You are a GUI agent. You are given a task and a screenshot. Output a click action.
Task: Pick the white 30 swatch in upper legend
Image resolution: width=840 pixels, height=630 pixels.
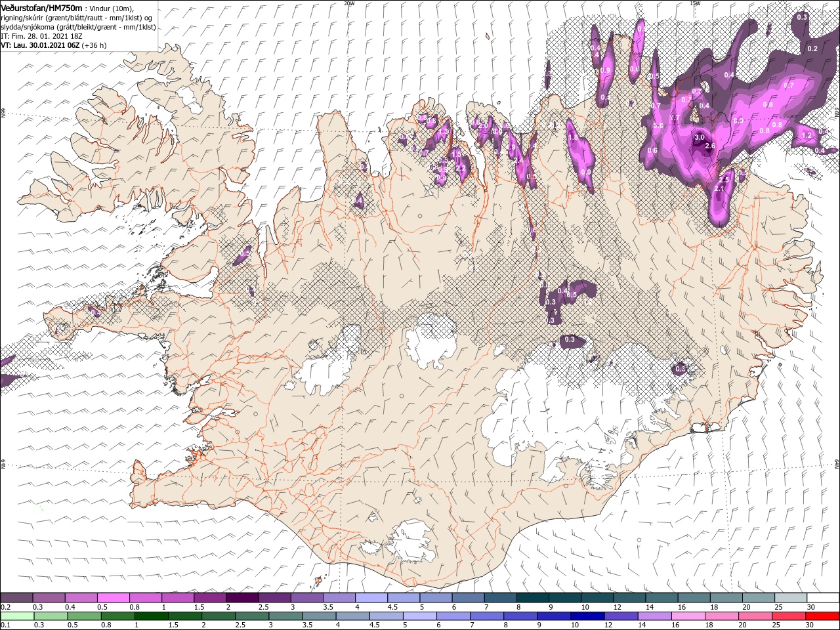[x=823, y=598]
